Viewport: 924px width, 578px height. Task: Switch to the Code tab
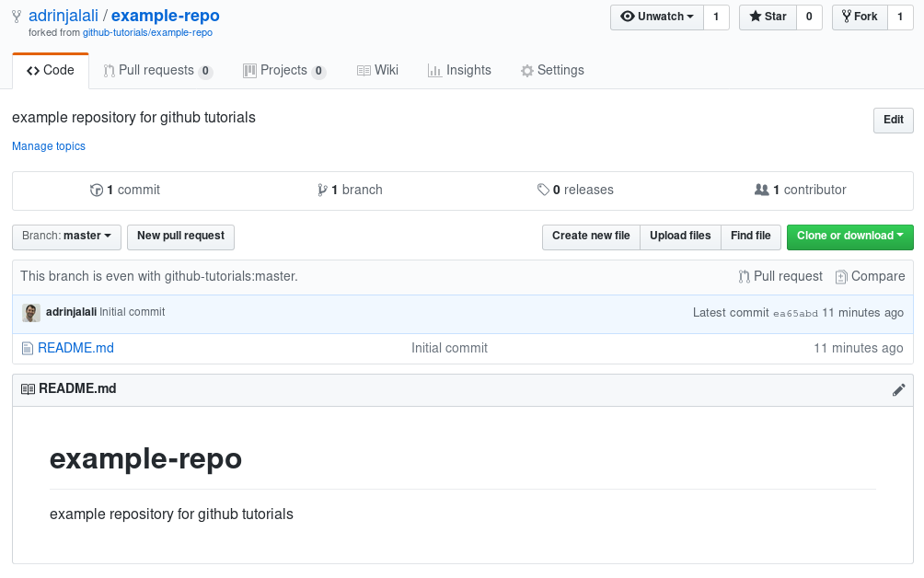pos(51,71)
